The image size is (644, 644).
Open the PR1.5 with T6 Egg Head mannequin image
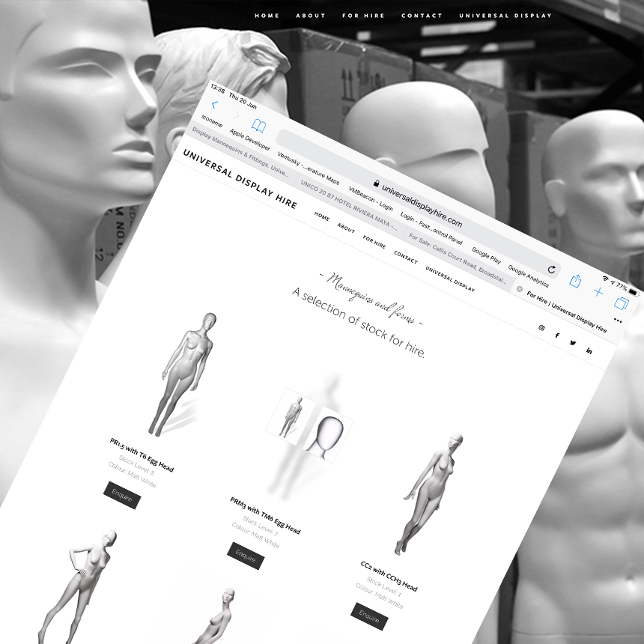[183, 374]
